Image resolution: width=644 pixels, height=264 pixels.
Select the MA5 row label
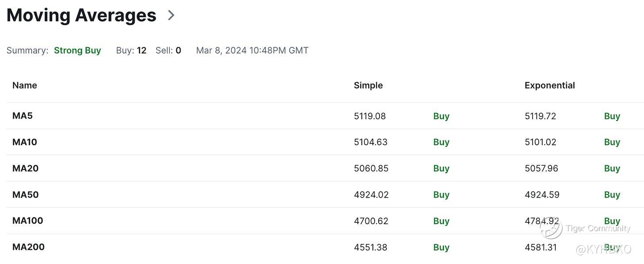pos(23,116)
